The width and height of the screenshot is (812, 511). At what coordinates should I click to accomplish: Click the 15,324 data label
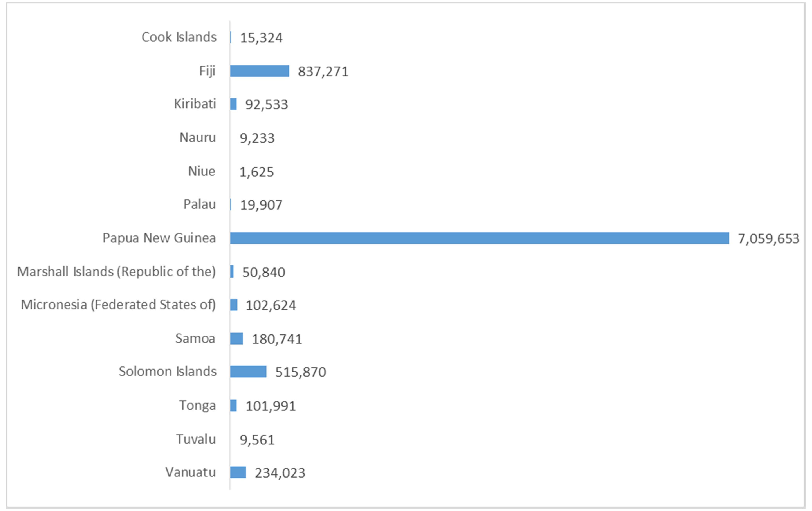pyautogui.click(x=261, y=38)
